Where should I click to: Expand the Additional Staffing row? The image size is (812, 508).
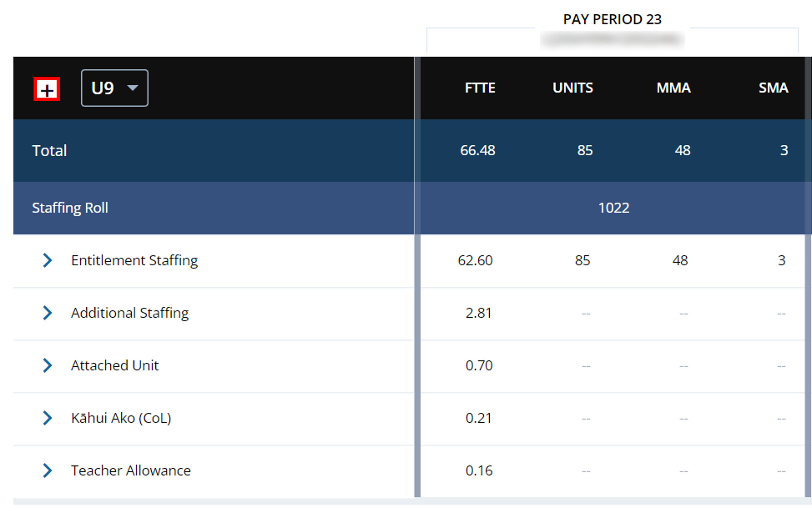click(47, 313)
